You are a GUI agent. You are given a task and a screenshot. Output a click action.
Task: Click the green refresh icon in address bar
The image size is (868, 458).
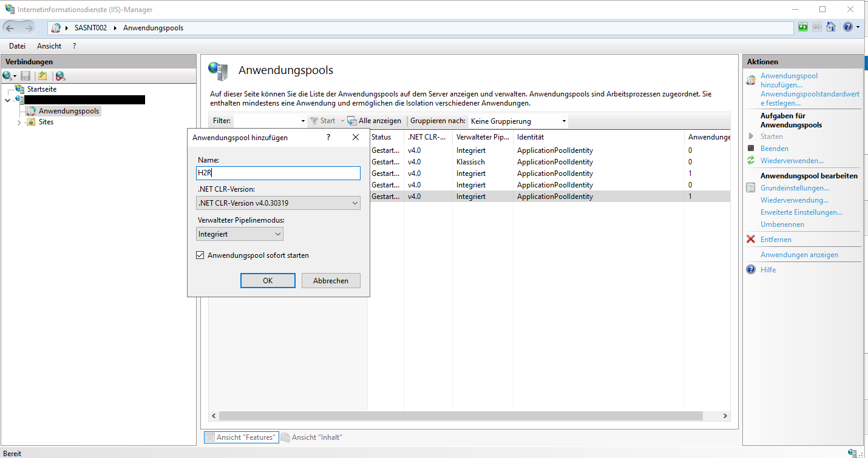pos(803,27)
